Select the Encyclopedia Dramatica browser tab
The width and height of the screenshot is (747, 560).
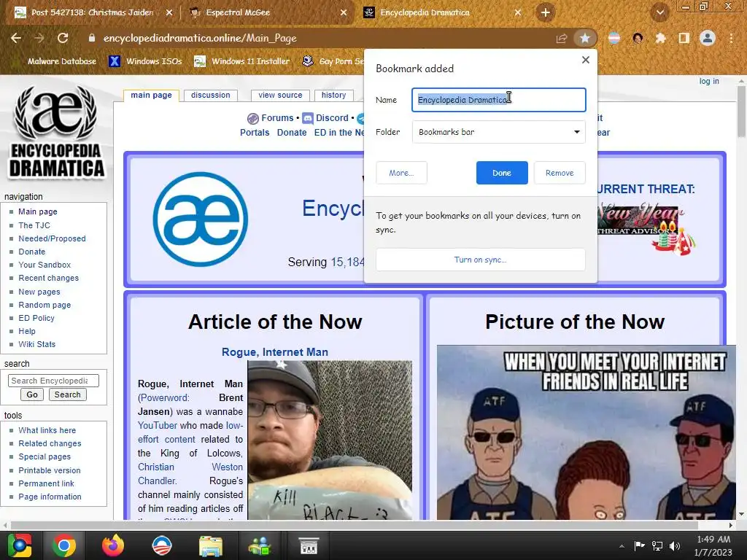point(425,12)
